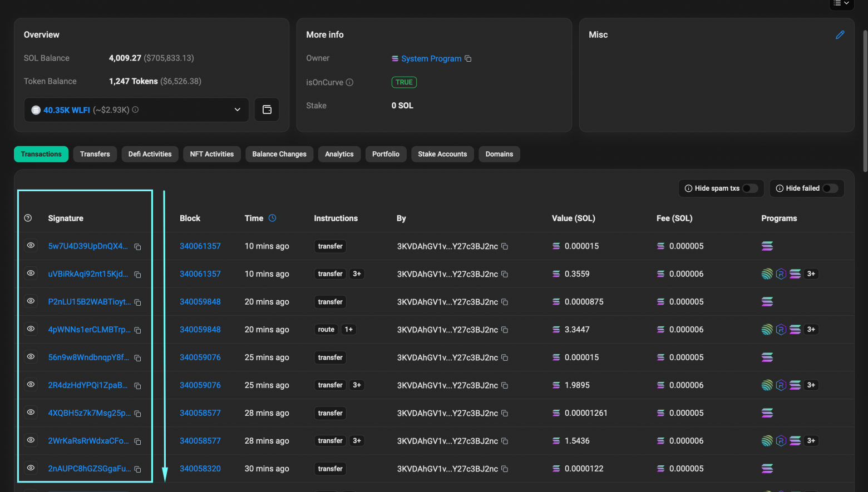868x492 pixels.
Task: Click the Solana program icon in the first row
Action: pos(767,246)
